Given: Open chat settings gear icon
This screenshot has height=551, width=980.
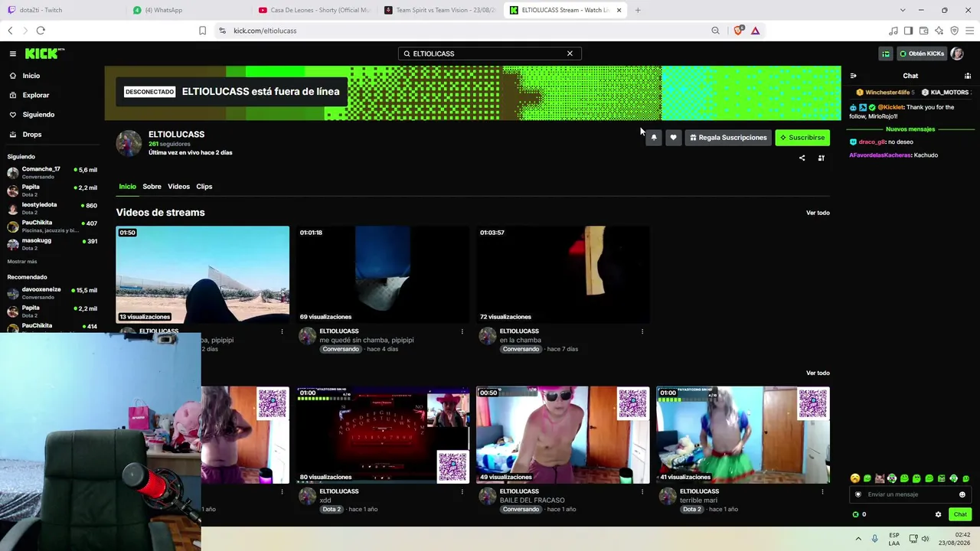Looking at the screenshot, I should [938, 514].
